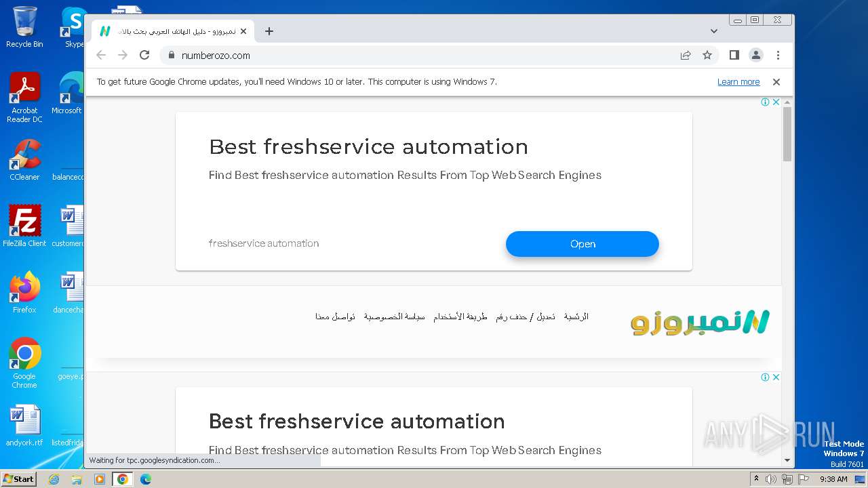The width and height of the screenshot is (868, 488).
Task: Select the Skype desktop icon
Action: [x=73, y=28]
